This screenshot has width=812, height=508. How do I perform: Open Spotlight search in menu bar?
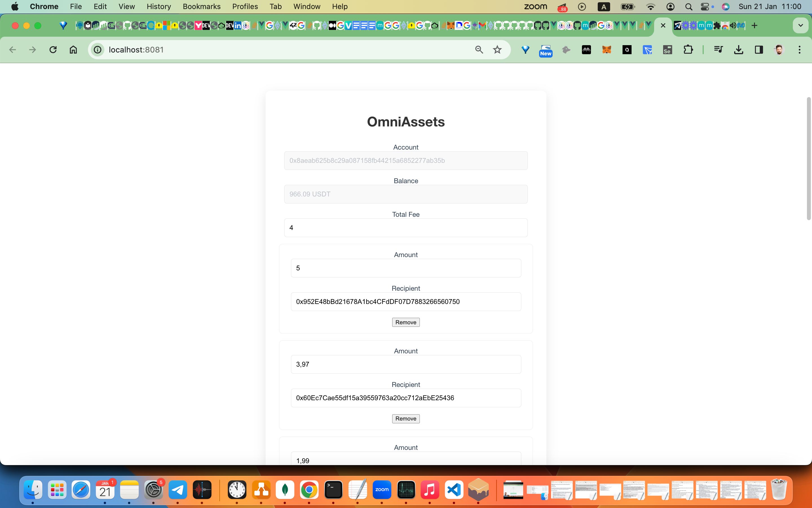[x=689, y=6]
